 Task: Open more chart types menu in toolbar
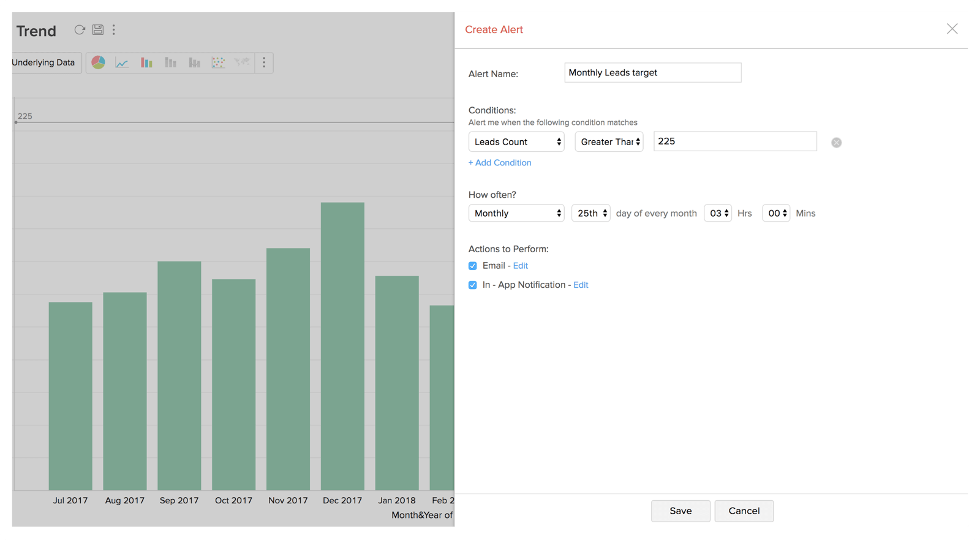point(264,62)
